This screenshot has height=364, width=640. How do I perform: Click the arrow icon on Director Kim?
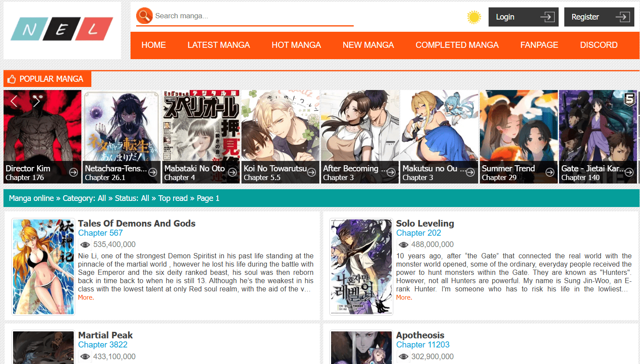[74, 172]
